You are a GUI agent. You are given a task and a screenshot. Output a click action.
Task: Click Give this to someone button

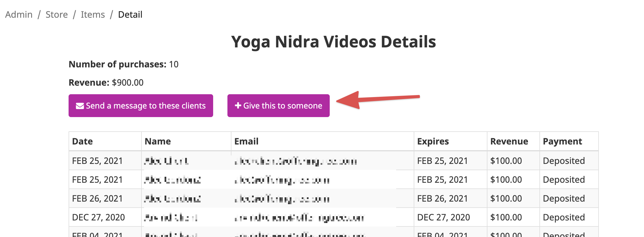click(x=279, y=106)
